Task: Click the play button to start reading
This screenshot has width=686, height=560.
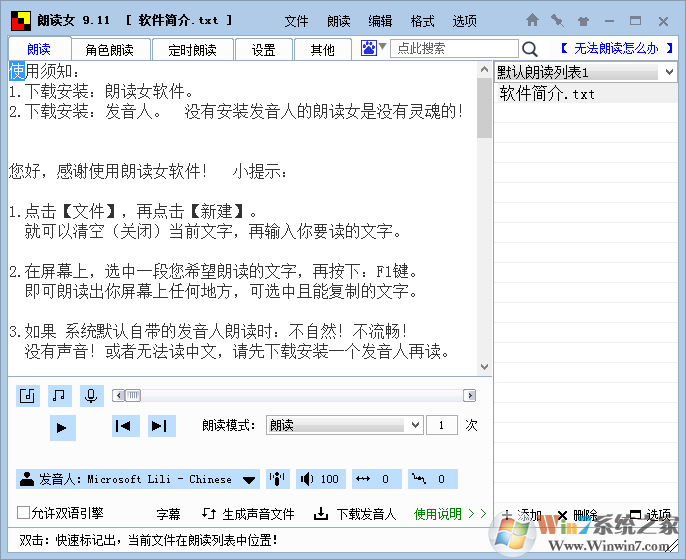Action: point(62,427)
